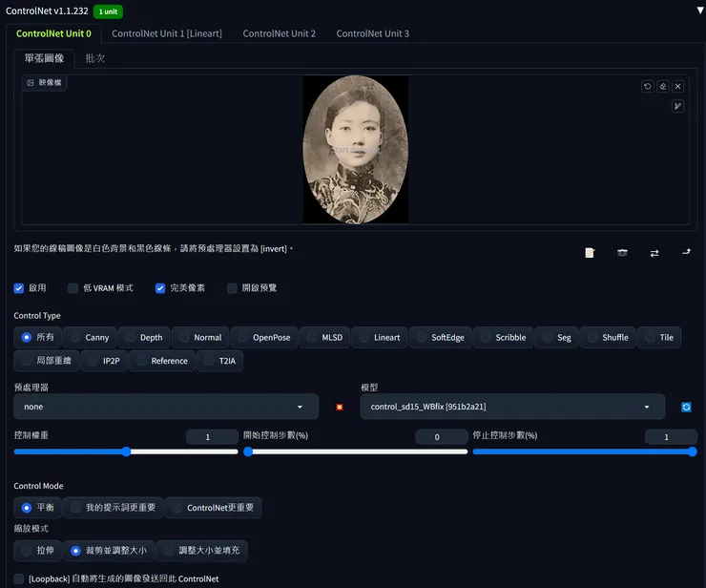Enable the 開啟預覽 checkbox
This screenshot has height=588, width=706.
232,288
